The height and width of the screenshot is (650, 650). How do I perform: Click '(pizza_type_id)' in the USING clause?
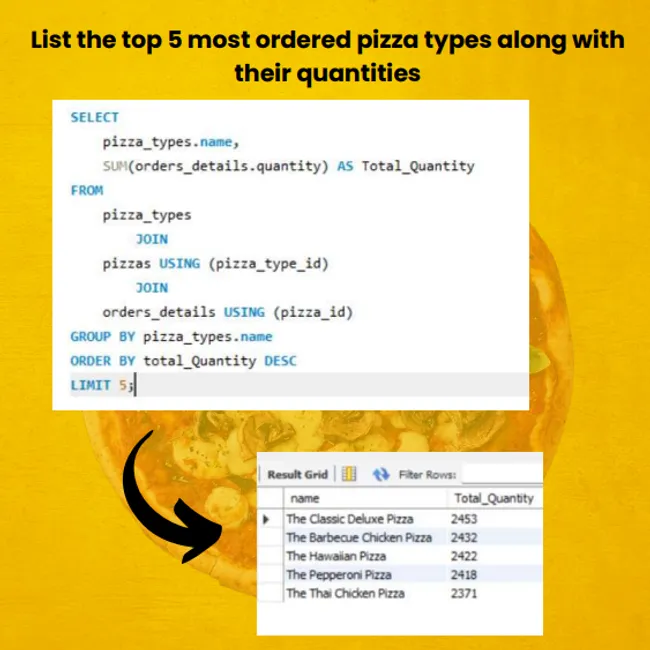[x=269, y=264]
